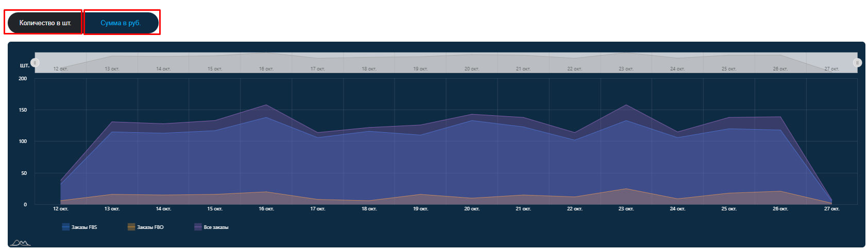868x250 pixels.
Task: Click the left scrollbar grip handle
Action: pos(35,63)
